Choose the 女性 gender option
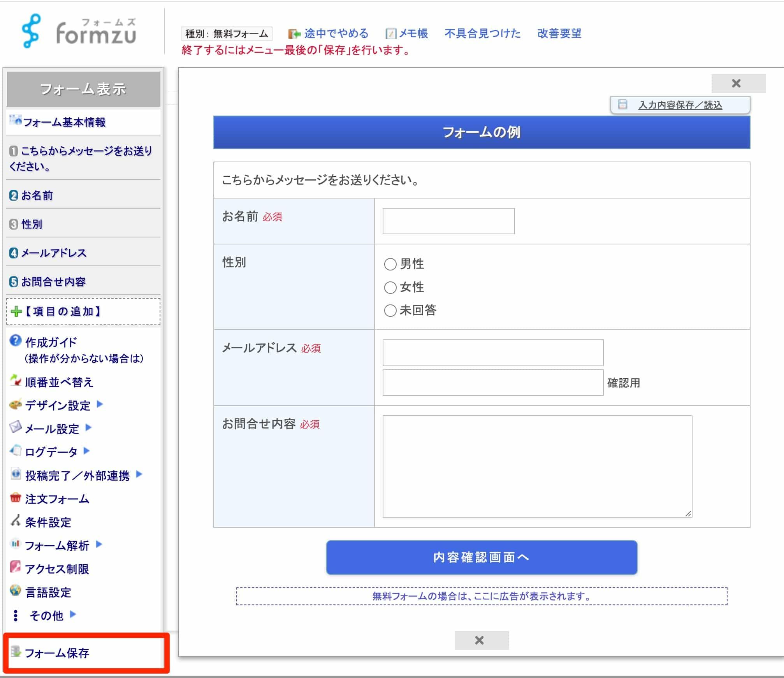 pyautogui.click(x=390, y=288)
